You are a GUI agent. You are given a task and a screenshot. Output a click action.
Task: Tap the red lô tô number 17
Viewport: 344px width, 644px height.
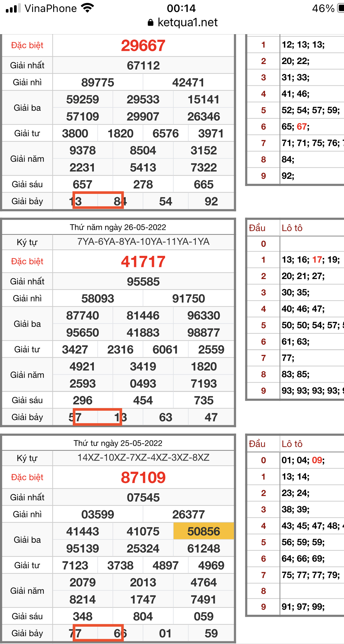click(317, 260)
